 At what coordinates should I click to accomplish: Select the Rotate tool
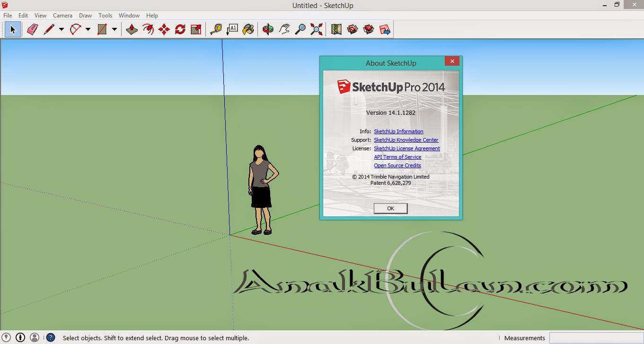click(x=180, y=30)
